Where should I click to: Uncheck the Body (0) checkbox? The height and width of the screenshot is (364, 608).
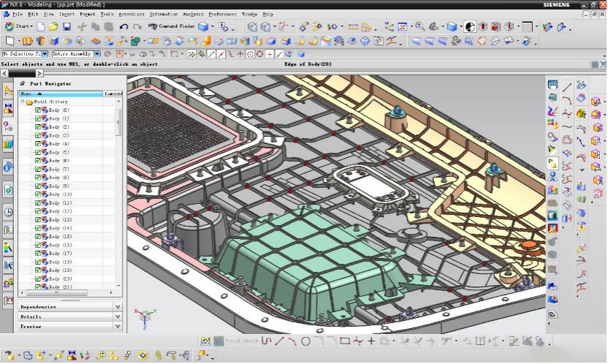coord(39,110)
